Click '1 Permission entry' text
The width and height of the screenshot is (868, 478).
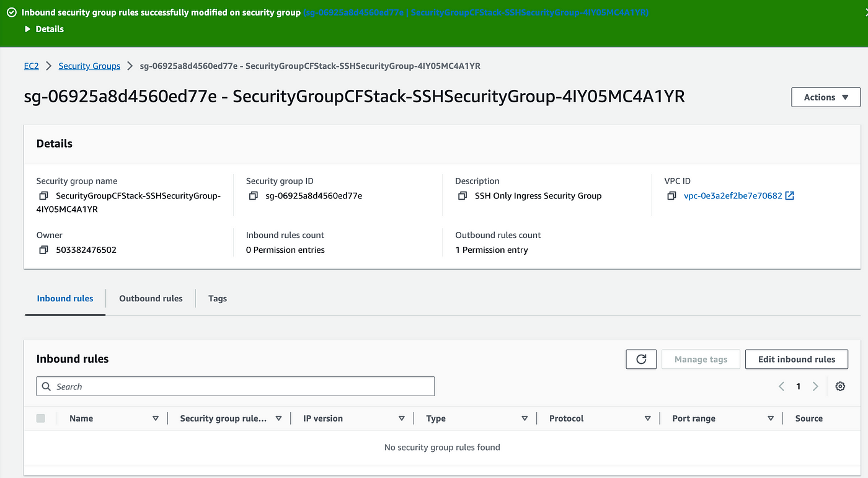point(492,250)
